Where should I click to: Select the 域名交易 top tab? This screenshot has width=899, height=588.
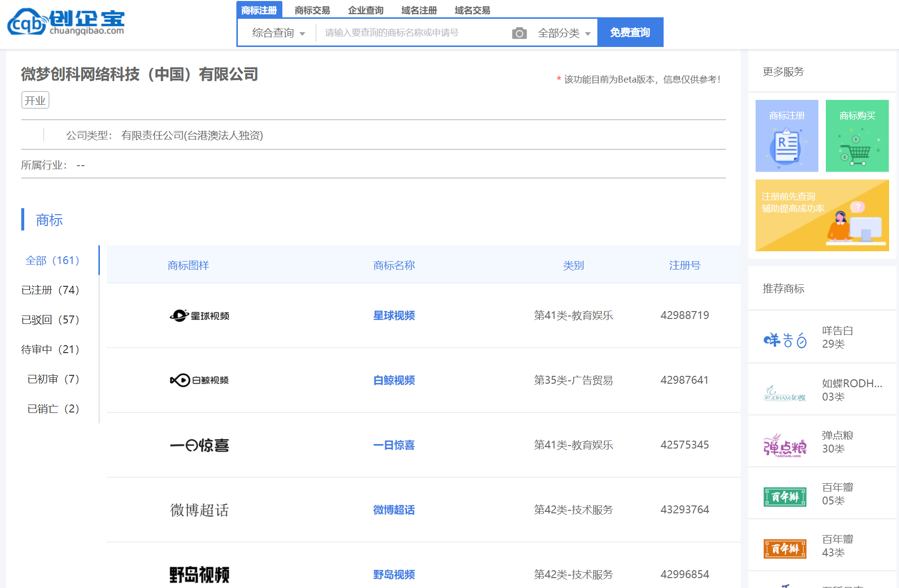click(472, 10)
